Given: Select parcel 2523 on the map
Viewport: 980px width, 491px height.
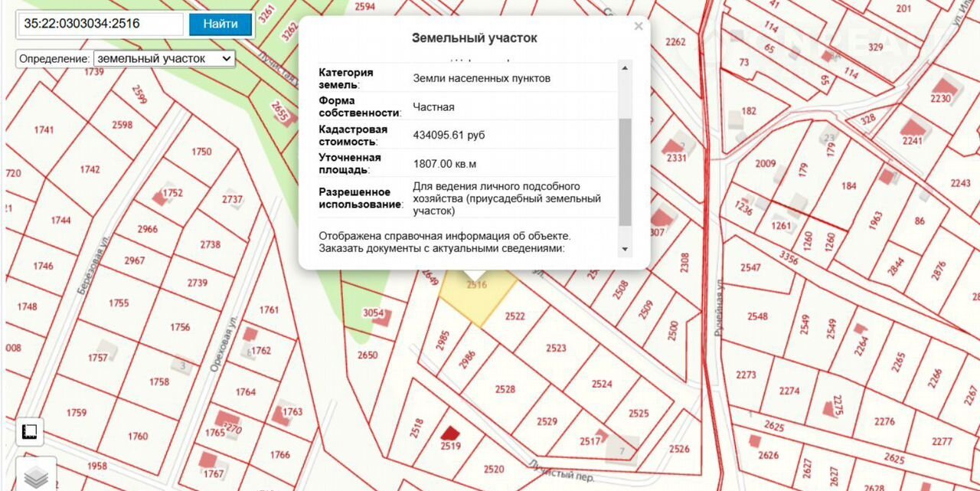Looking at the screenshot, I should pos(556,349).
